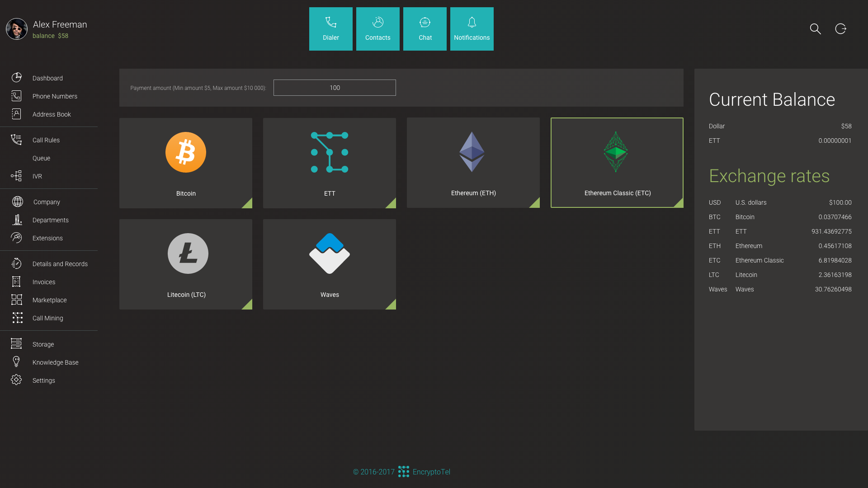This screenshot has width=868, height=488.
Task: Select the Ethereum (ETH) card label
Action: click(473, 193)
